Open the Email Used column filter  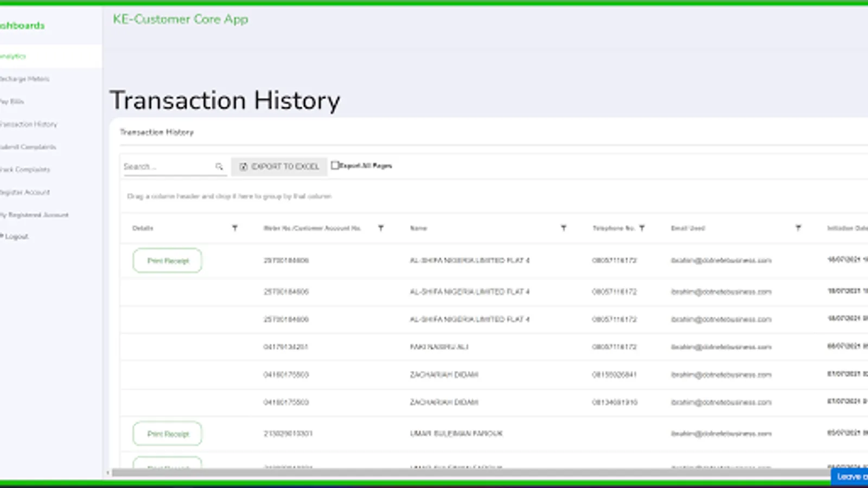(798, 228)
